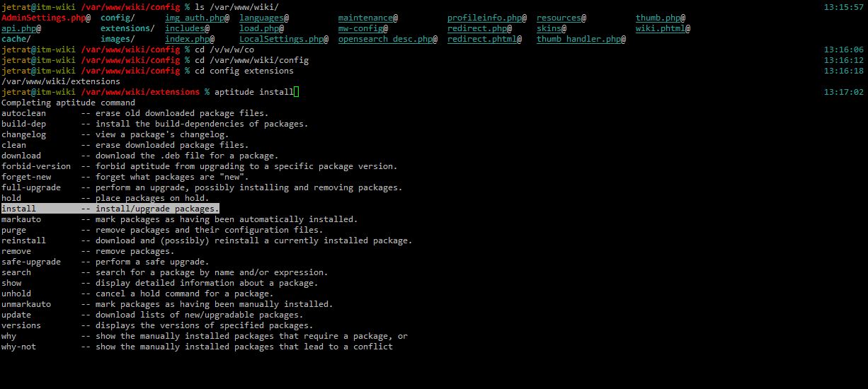Click the AdminSettings.php file name
Viewport: 868px width, 389px height.
tap(43, 18)
